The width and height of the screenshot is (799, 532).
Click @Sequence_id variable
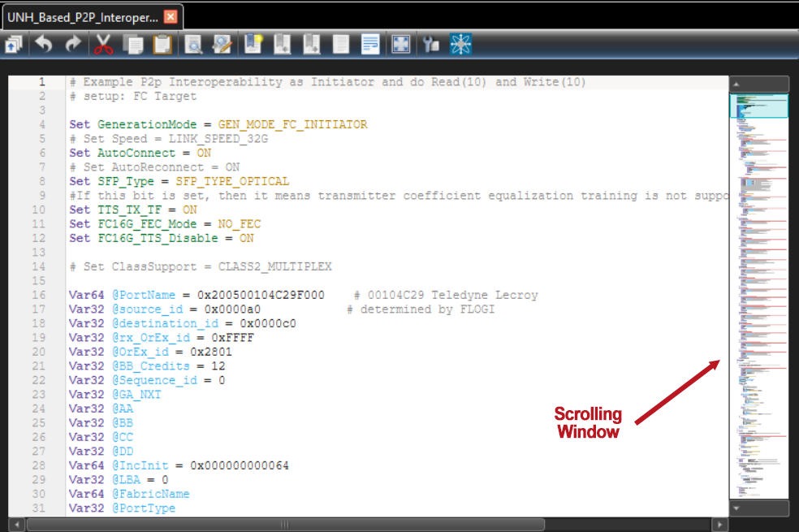[x=154, y=381]
